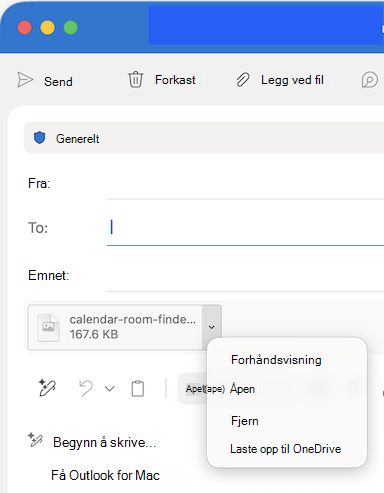
Task: Click the Emnet subject field
Action: pos(245,276)
